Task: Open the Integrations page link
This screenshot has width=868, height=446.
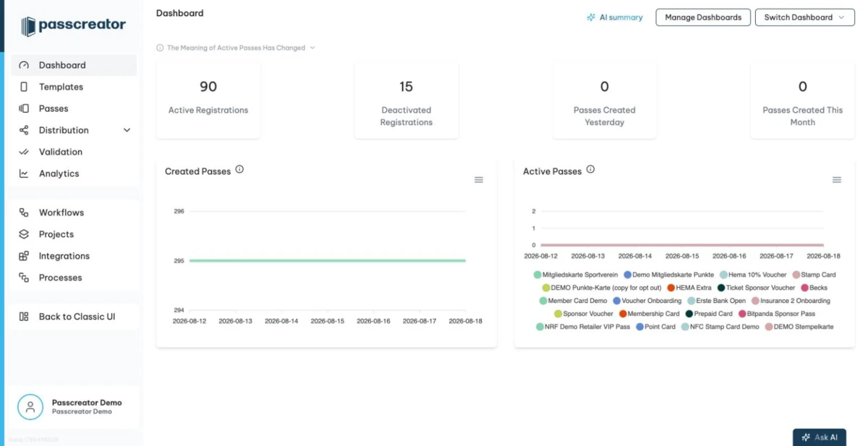Action: point(74,256)
